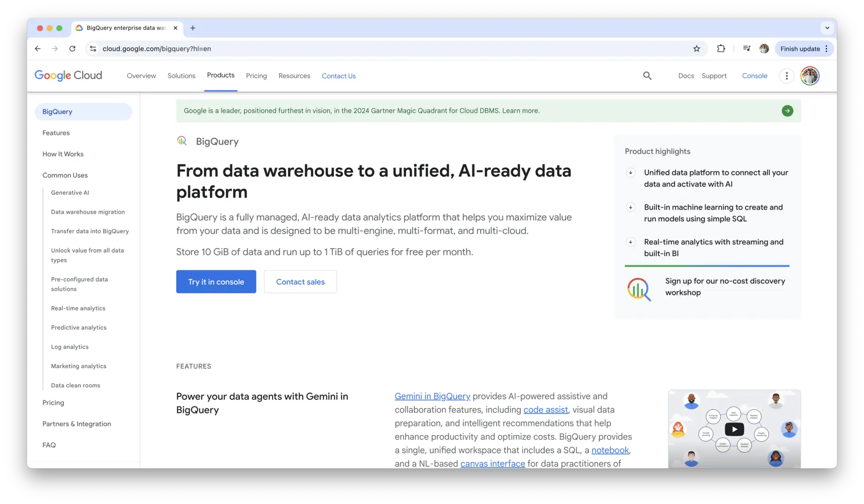
Task: Click the discovery workshop chart icon
Action: (639, 289)
